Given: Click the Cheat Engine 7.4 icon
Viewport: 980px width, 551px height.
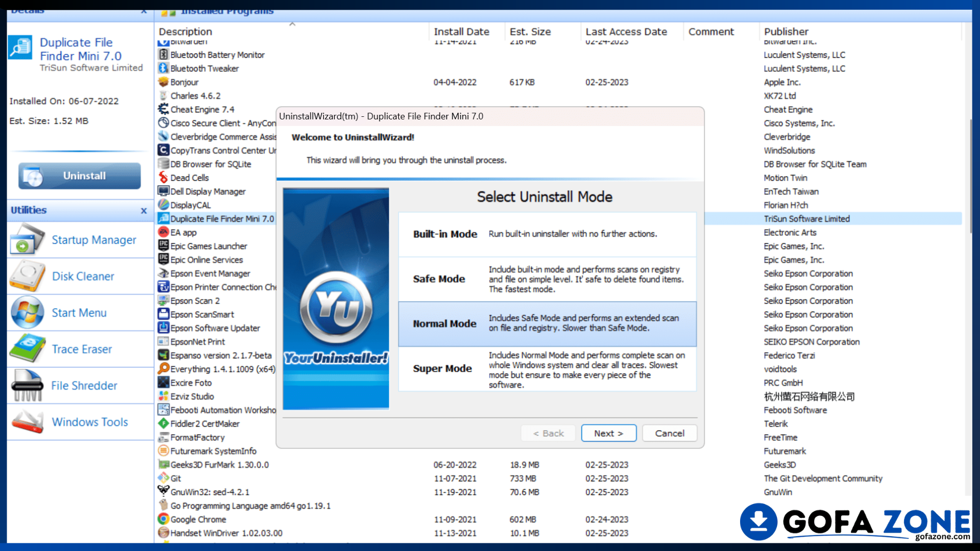Looking at the screenshot, I should coord(163,109).
